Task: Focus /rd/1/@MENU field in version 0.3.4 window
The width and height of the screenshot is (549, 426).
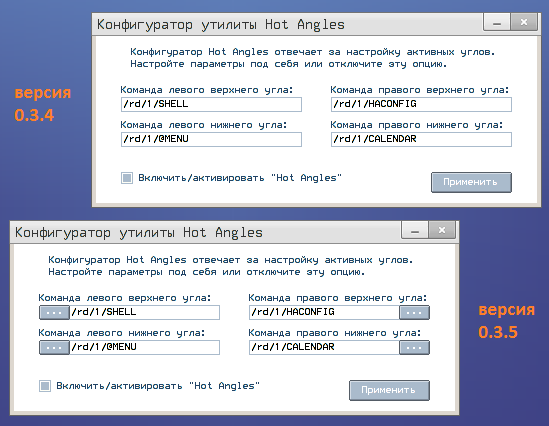Action: coord(211,139)
